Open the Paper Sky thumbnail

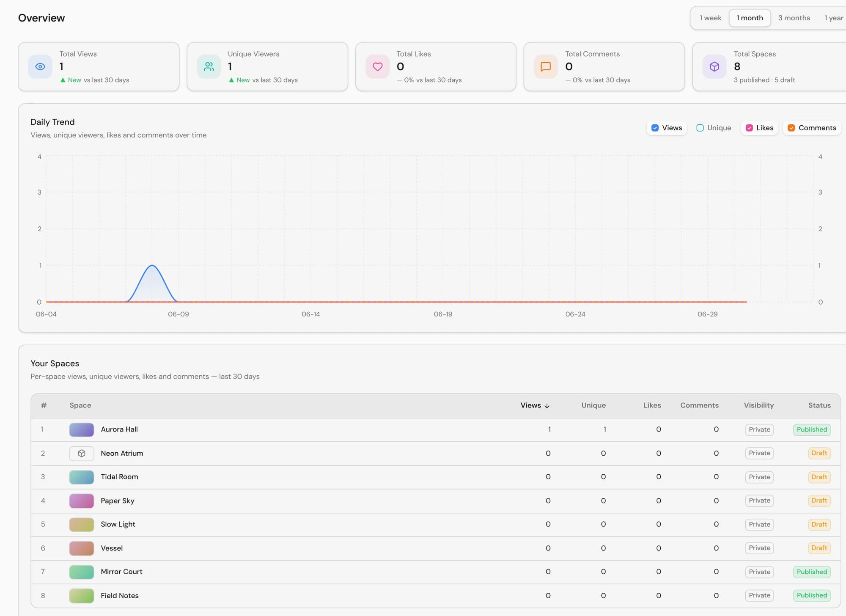pyautogui.click(x=82, y=501)
